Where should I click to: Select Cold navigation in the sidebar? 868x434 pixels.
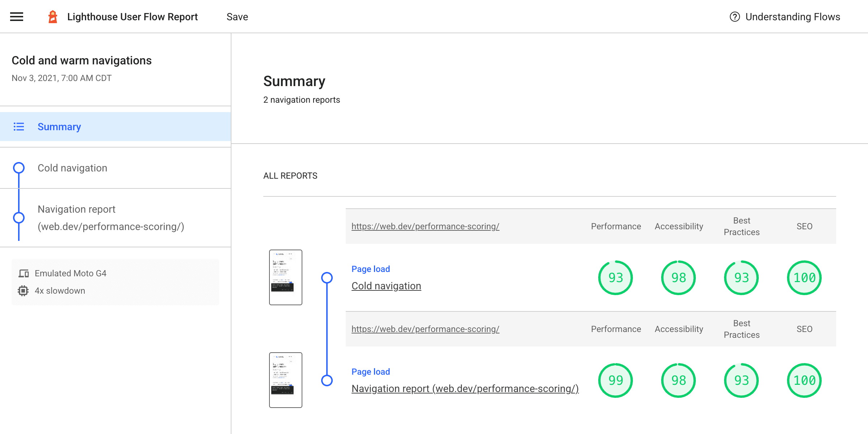73,168
